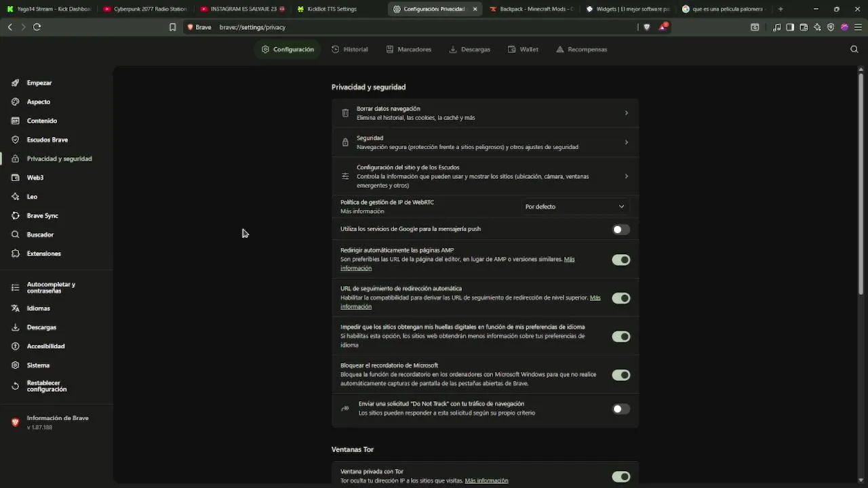Image resolution: width=868 pixels, height=488 pixels.
Task: Open Escudos Brave in the sidebar
Action: [x=47, y=140]
